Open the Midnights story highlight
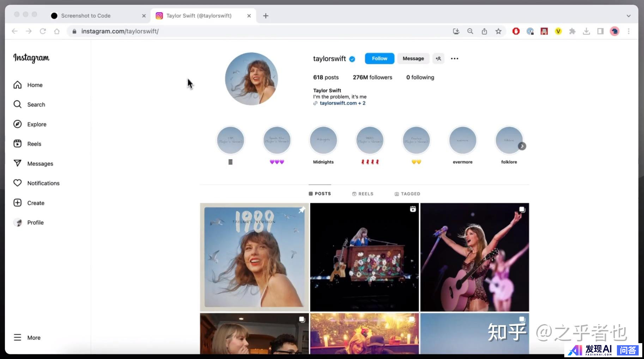This screenshot has width=644, height=359. click(323, 141)
